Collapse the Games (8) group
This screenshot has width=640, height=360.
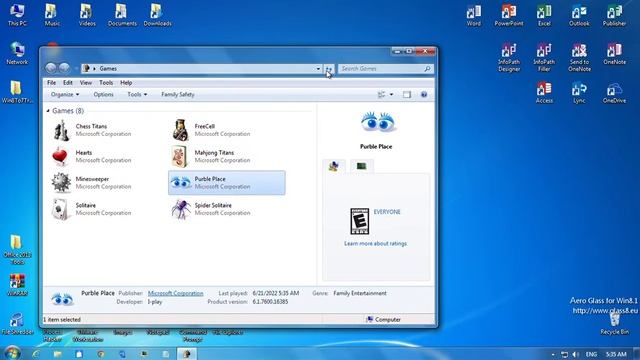point(48,111)
